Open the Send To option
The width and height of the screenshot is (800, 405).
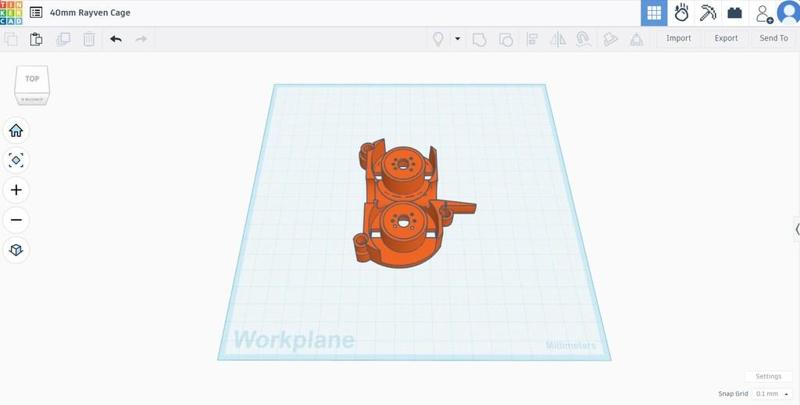(773, 38)
